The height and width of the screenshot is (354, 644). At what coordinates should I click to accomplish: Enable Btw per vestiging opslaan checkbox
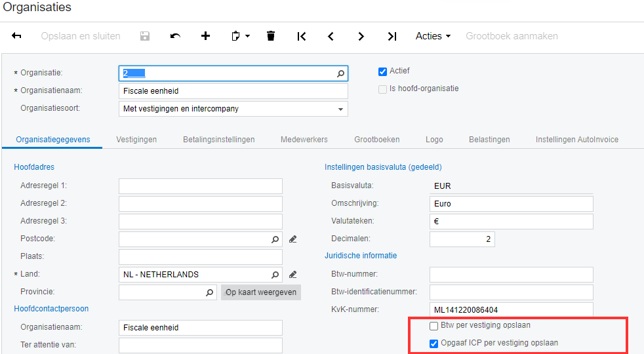pos(433,326)
